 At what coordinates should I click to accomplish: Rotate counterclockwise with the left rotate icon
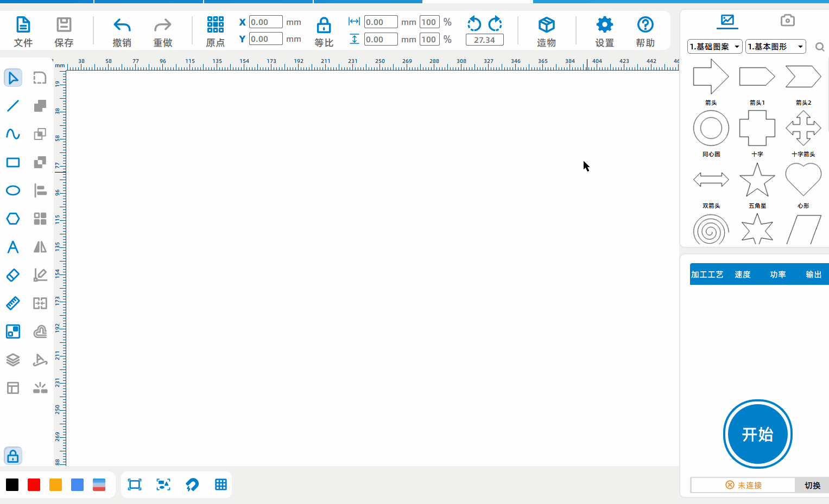[474, 24]
